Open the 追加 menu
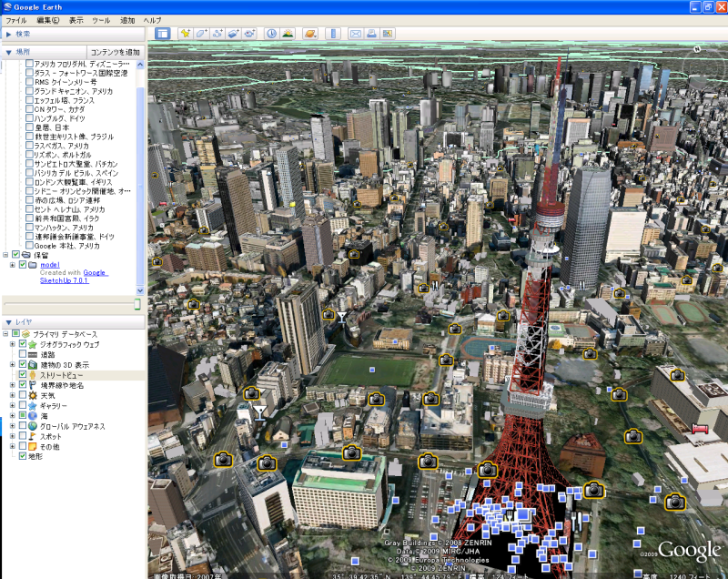 127,20
